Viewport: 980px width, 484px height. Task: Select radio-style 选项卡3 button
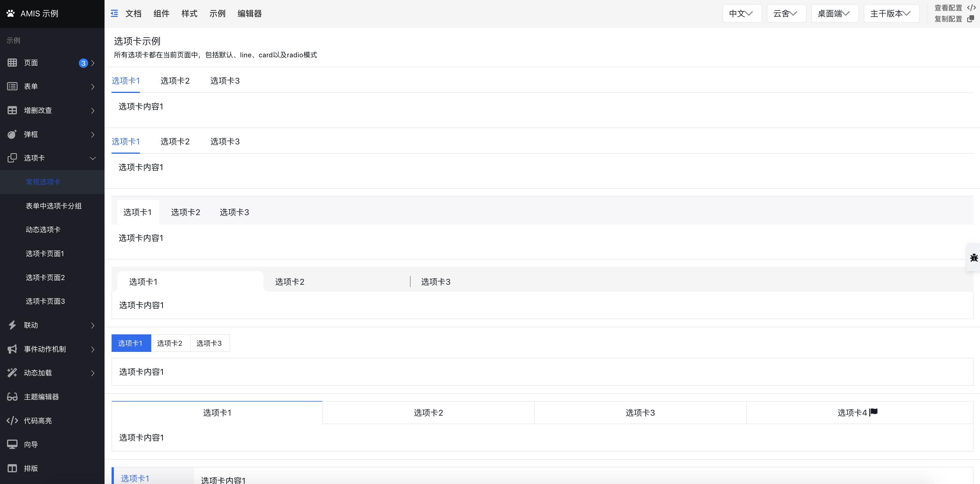click(x=209, y=343)
